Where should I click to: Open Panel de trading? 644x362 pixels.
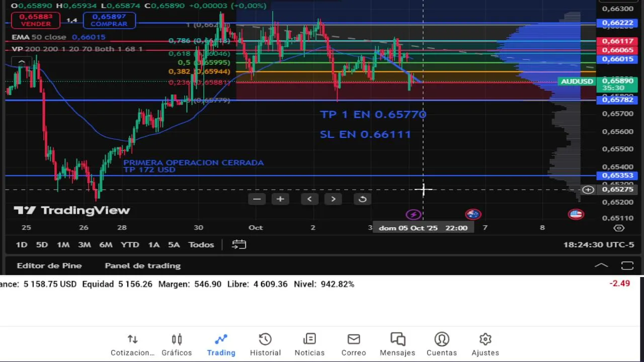click(142, 265)
